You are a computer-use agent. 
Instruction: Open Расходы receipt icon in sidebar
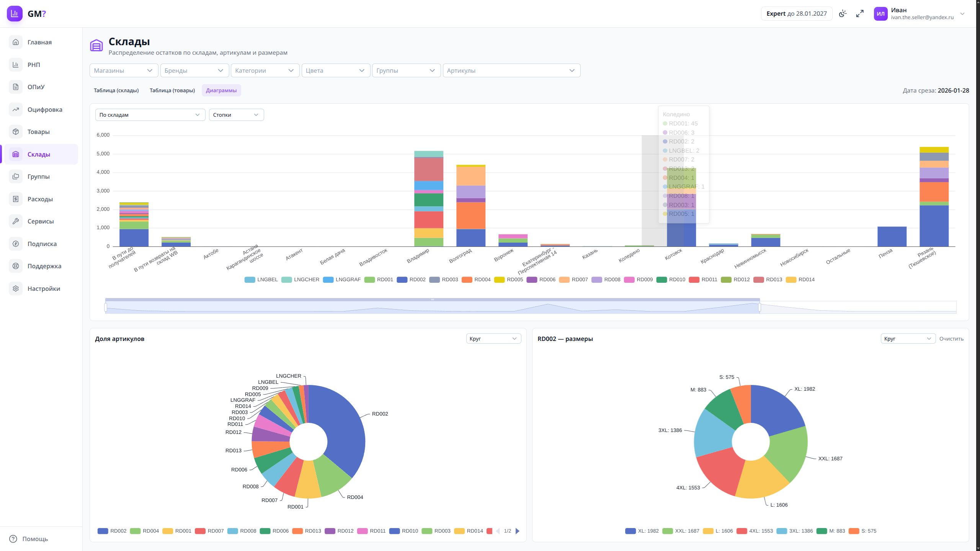point(16,199)
